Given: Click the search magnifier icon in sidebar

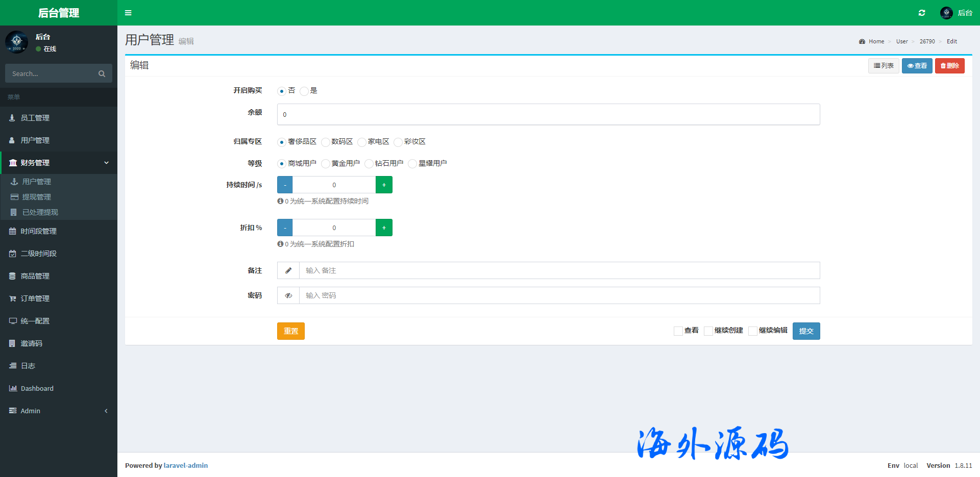Looking at the screenshot, I should point(102,74).
